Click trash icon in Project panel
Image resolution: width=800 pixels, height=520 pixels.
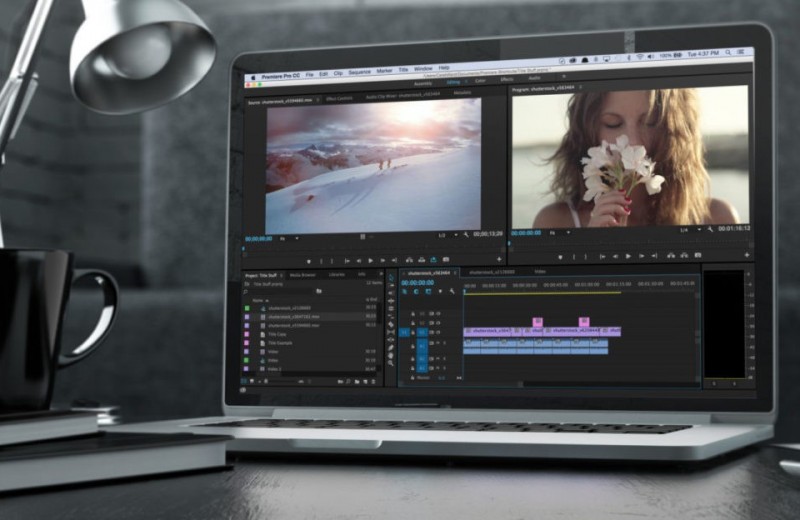373,381
